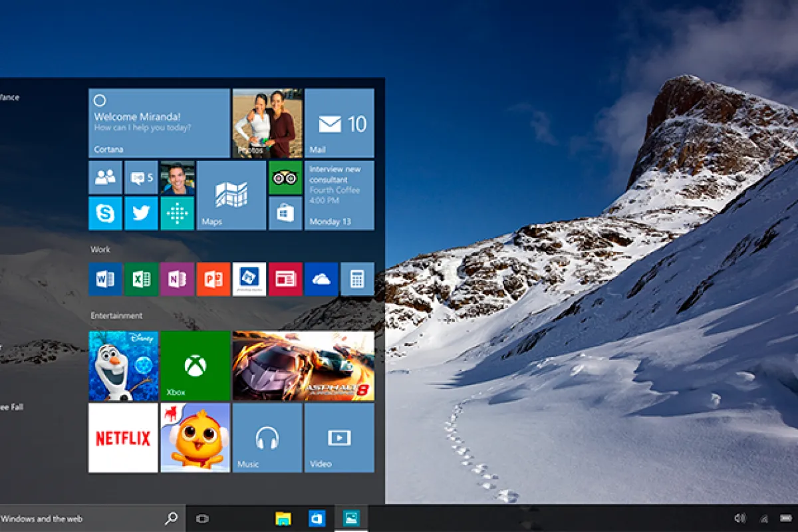This screenshot has height=532, width=798.
Task: Launch the PowerPoint tile
Action: 213,279
